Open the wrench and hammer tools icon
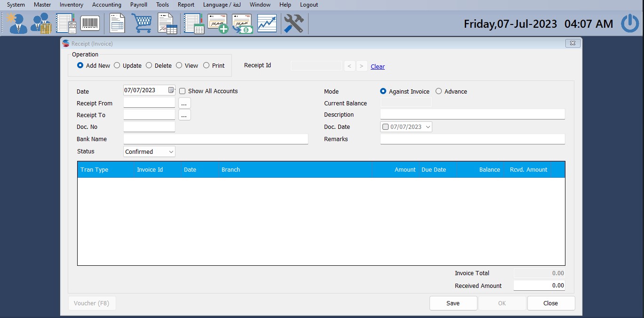 [x=294, y=24]
